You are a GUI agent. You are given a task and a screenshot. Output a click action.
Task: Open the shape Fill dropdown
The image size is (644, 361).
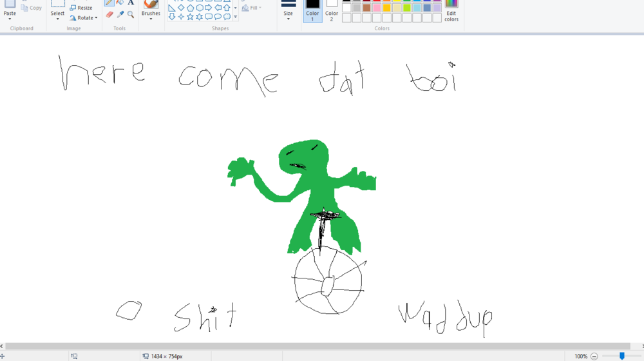[252, 8]
